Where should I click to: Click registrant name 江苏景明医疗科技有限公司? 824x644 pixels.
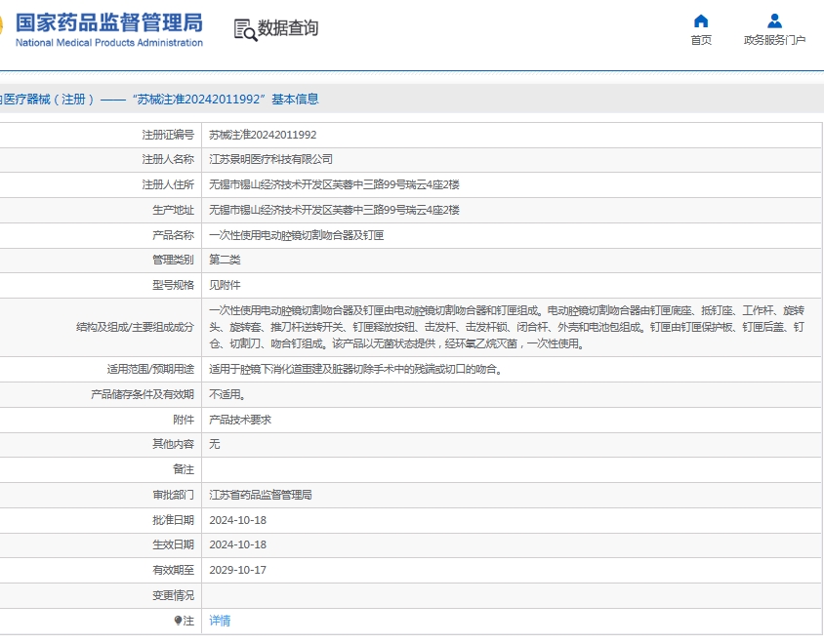coord(270,160)
